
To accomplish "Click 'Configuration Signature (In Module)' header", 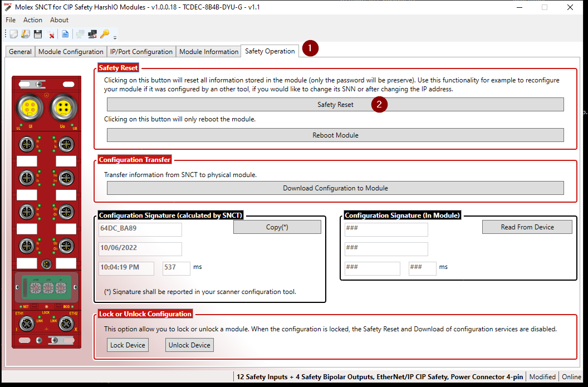I will (x=403, y=215).
